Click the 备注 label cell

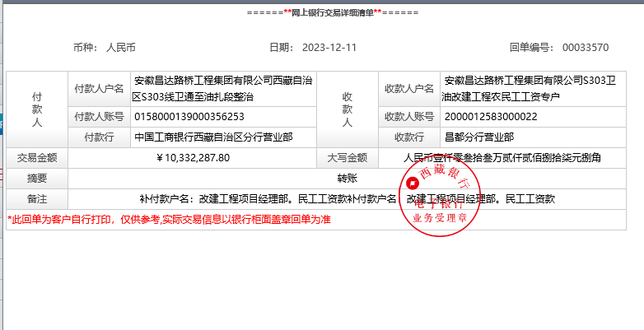point(37,198)
